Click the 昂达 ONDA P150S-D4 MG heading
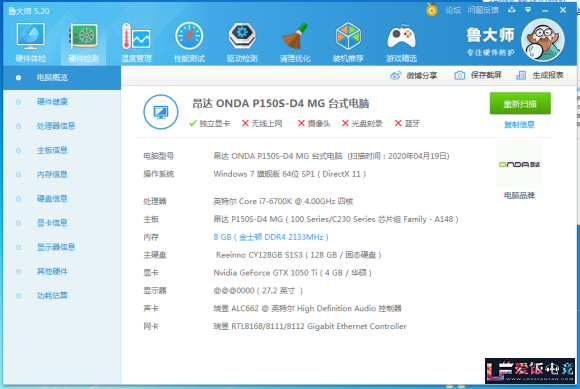Viewport: 580px width, 389px height. tap(280, 104)
